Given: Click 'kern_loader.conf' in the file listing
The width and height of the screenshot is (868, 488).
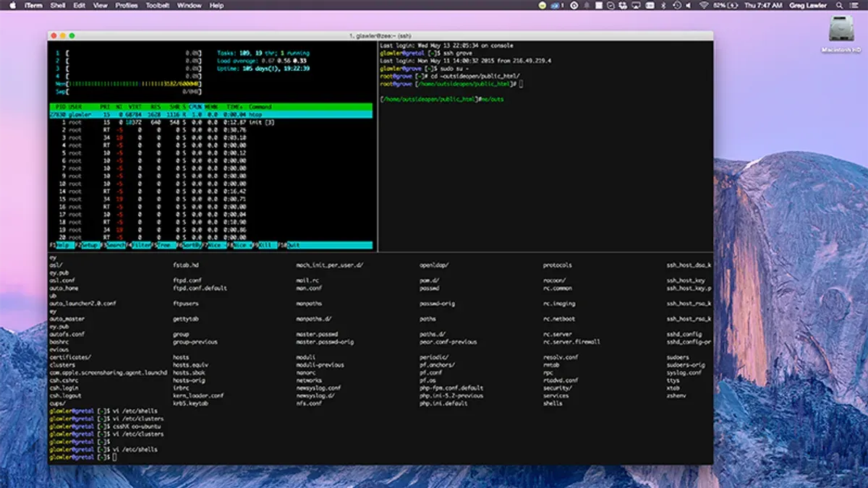Looking at the screenshot, I should (198, 396).
